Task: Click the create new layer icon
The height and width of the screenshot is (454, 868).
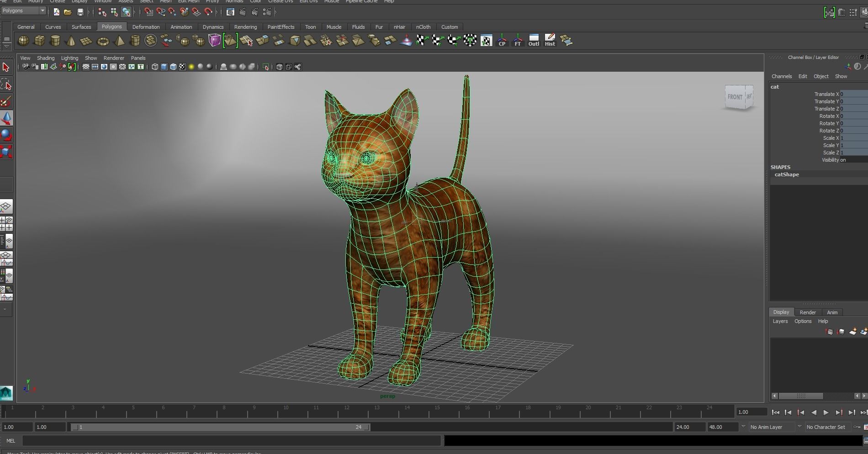Action: pos(853,332)
